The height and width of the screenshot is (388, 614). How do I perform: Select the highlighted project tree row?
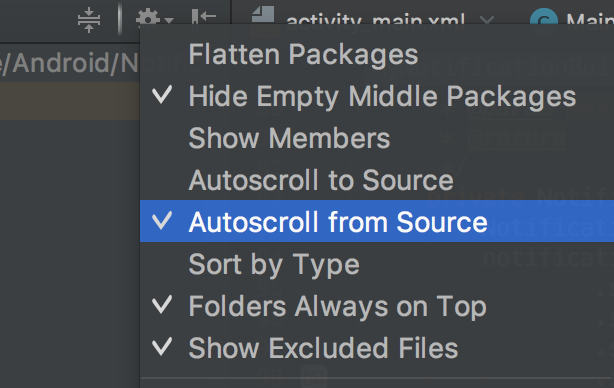click(70, 101)
